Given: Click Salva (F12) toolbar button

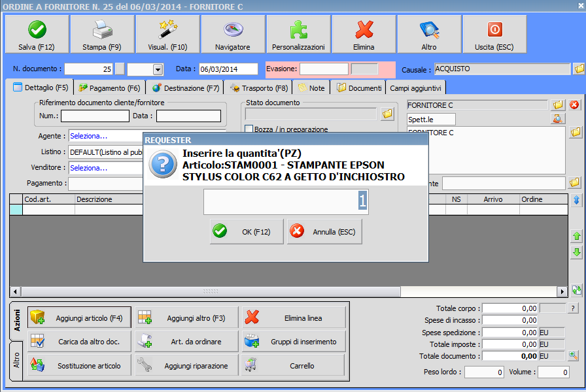Looking at the screenshot, I should 37,35.
